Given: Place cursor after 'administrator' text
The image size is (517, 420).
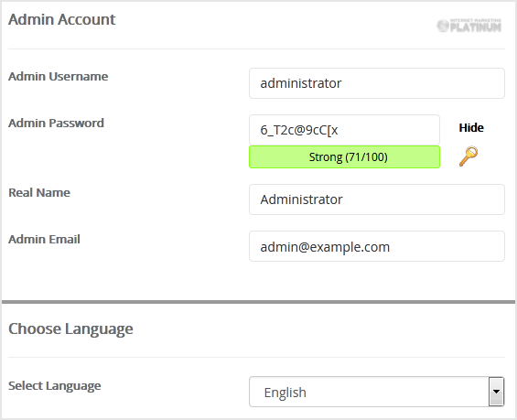Looking at the screenshot, I should pos(343,83).
